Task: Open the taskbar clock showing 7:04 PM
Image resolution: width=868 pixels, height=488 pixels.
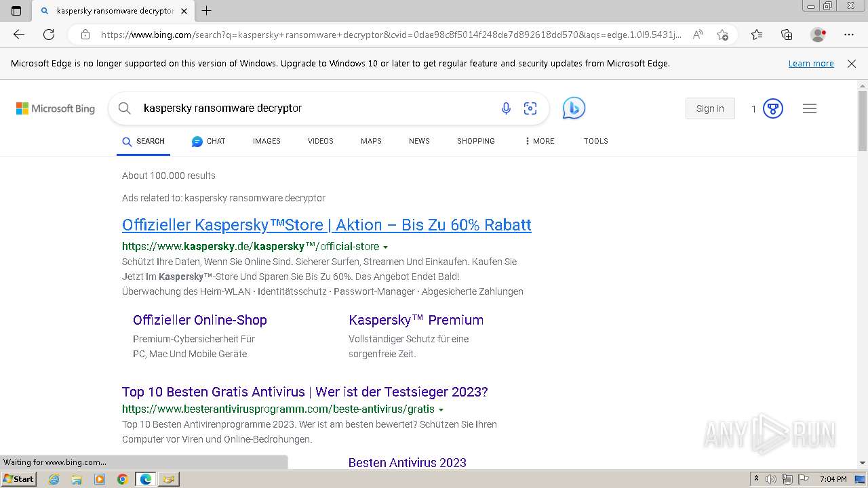Action: 833,479
